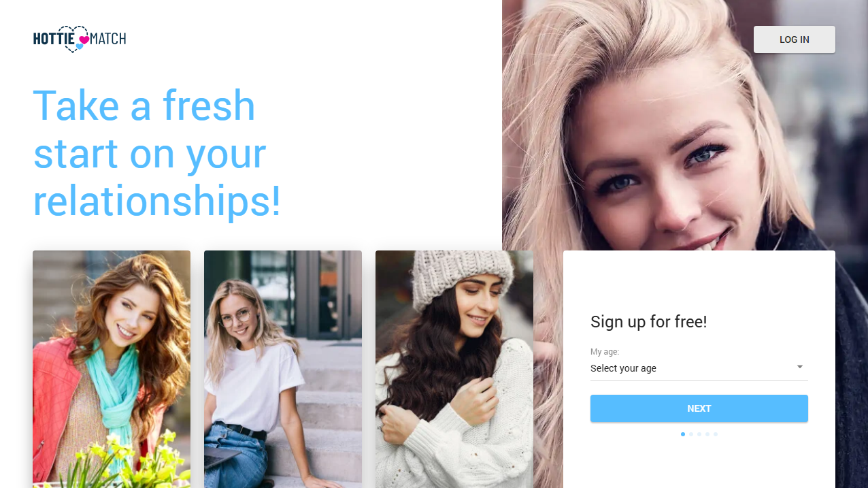Image resolution: width=868 pixels, height=488 pixels.
Task: Select the 'Select your age' field
Action: 699,368
